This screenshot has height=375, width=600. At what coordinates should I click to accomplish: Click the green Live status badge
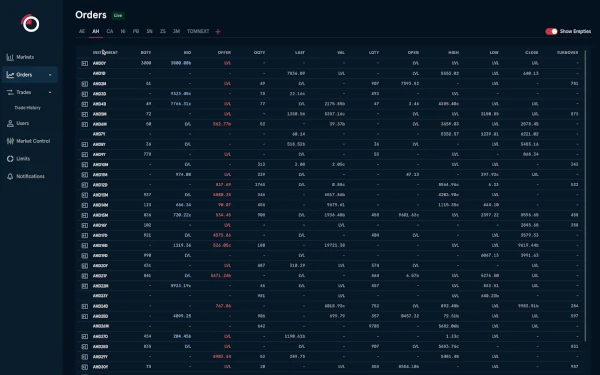[x=118, y=15]
